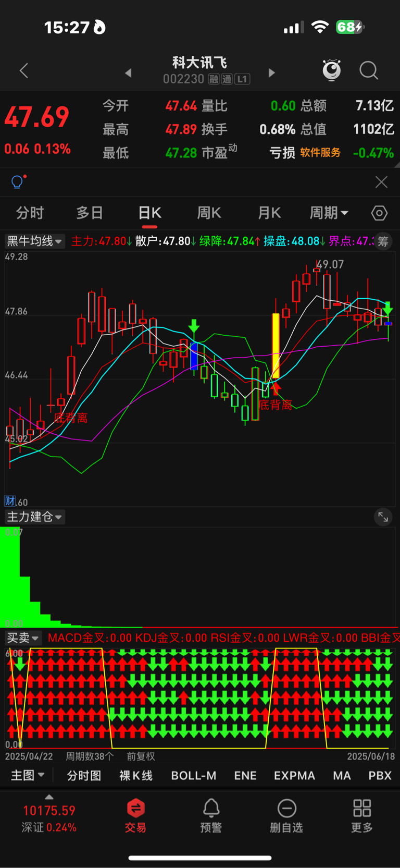Select 分时图 indicator option

coord(84,776)
